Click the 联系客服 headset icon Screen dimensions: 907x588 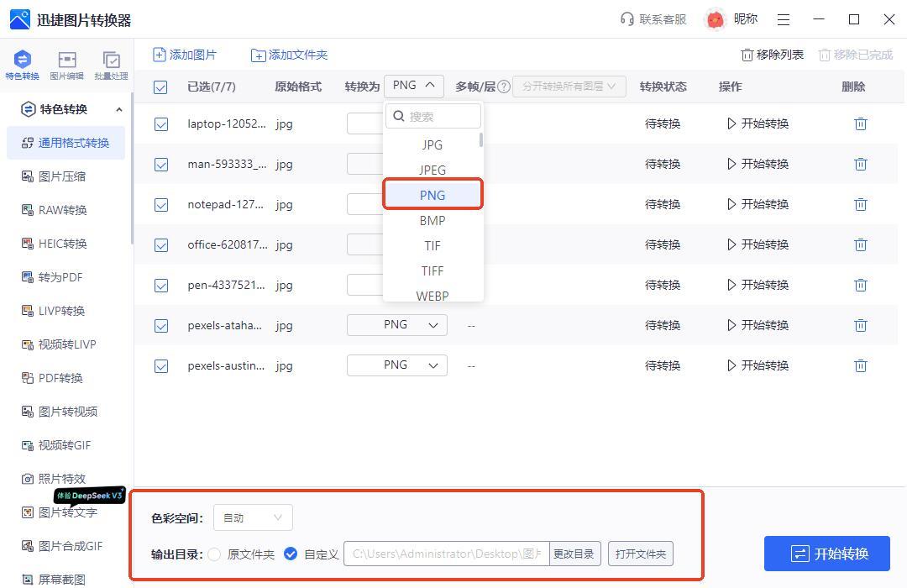click(x=627, y=19)
